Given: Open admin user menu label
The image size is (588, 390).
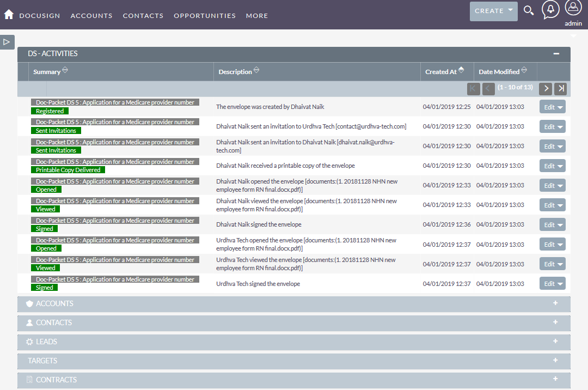Looking at the screenshot, I should (x=573, y=23).
